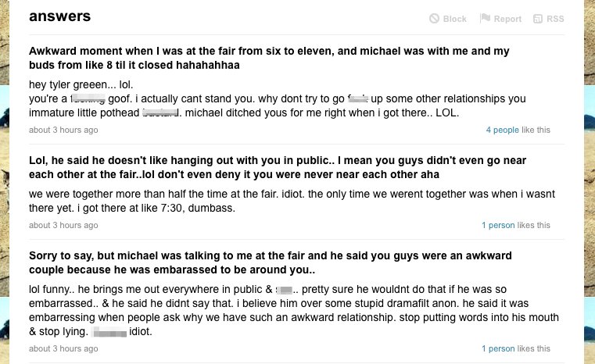Open timestamp under the tyler greeen answer
The width and height of the screenshot is (595, 364).
coord(63,130)
